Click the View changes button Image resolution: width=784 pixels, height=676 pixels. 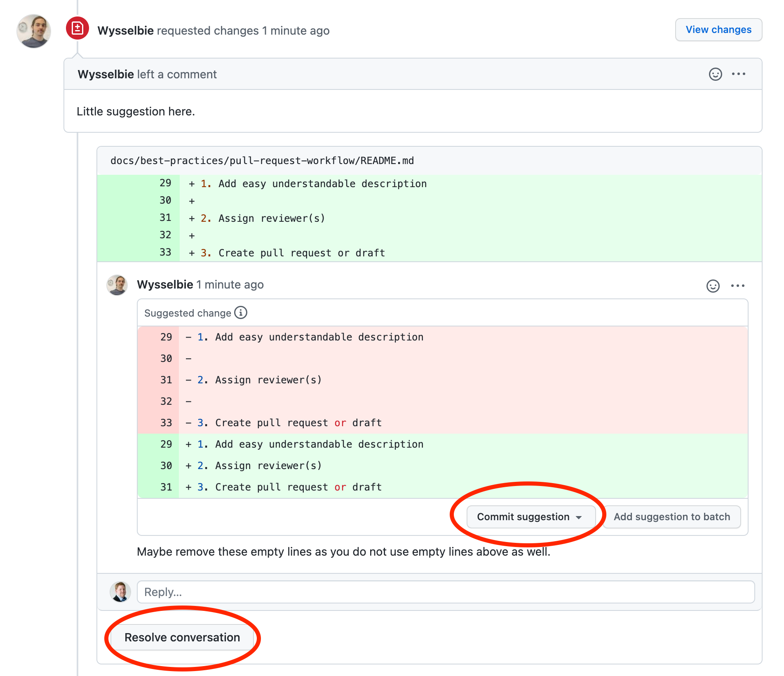coord(718,30)
